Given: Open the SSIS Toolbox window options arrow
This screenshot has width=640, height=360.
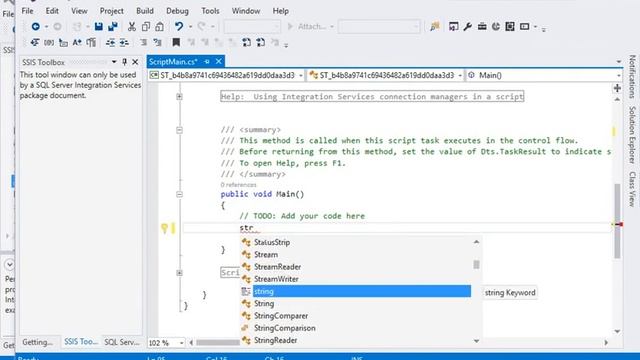Looking at the screenshot, I should 114,62.
